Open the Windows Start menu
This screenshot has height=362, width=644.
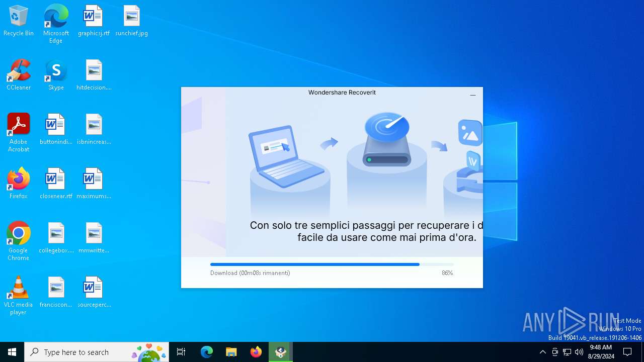[x=12, y=352]
